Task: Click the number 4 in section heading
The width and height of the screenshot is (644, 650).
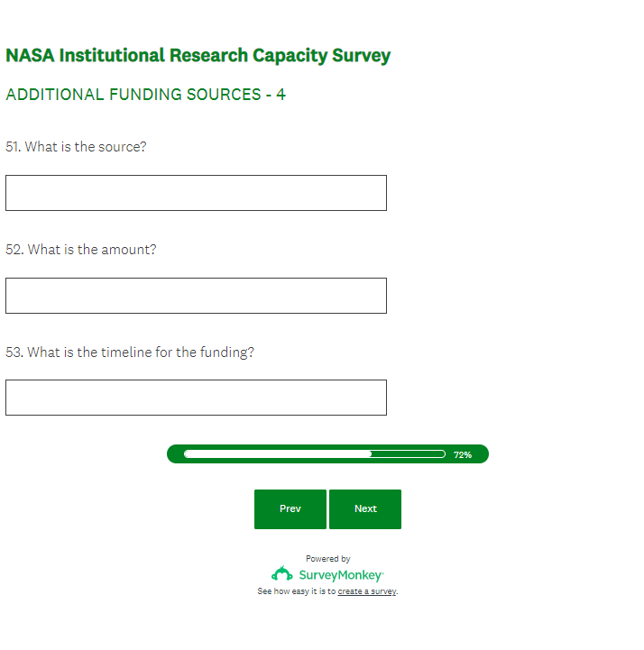Action: click(x=281, y=95)
